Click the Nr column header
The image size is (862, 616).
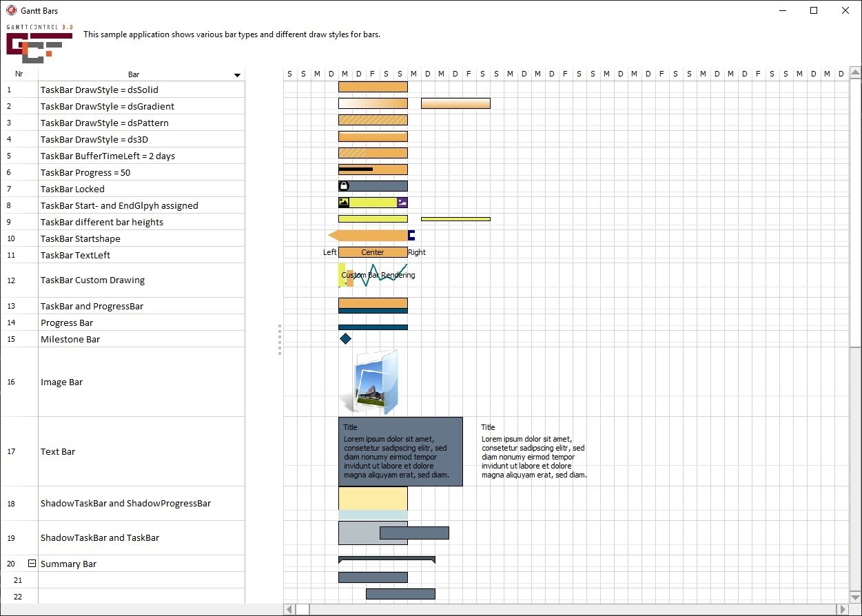pos(19,74)
